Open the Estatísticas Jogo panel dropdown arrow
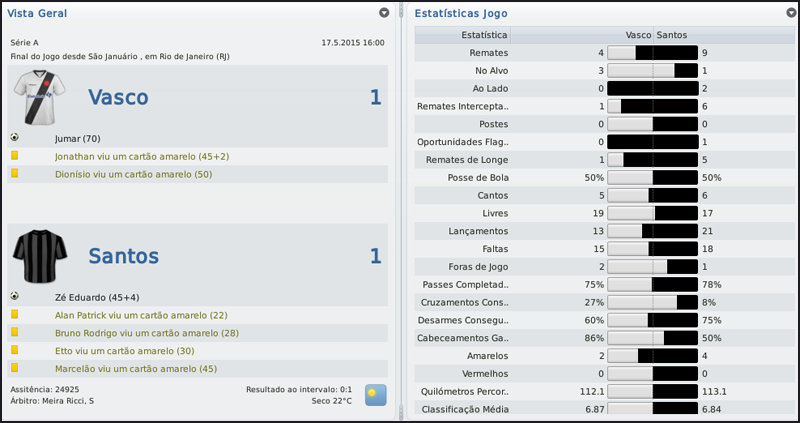Image resolution: width=800 pixels, height=423 pixels. (x=790, y=13)
